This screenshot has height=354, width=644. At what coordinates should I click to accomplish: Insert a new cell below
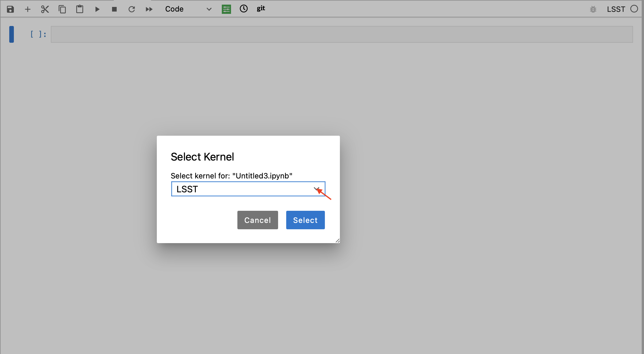(x=28, y=9)
